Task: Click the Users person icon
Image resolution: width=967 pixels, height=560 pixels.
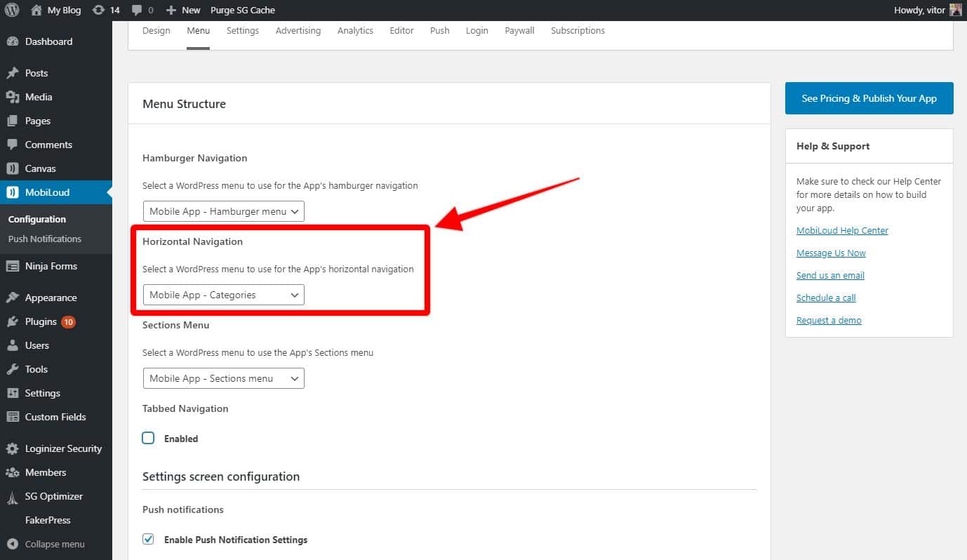Action: click(x=12, y=345)
